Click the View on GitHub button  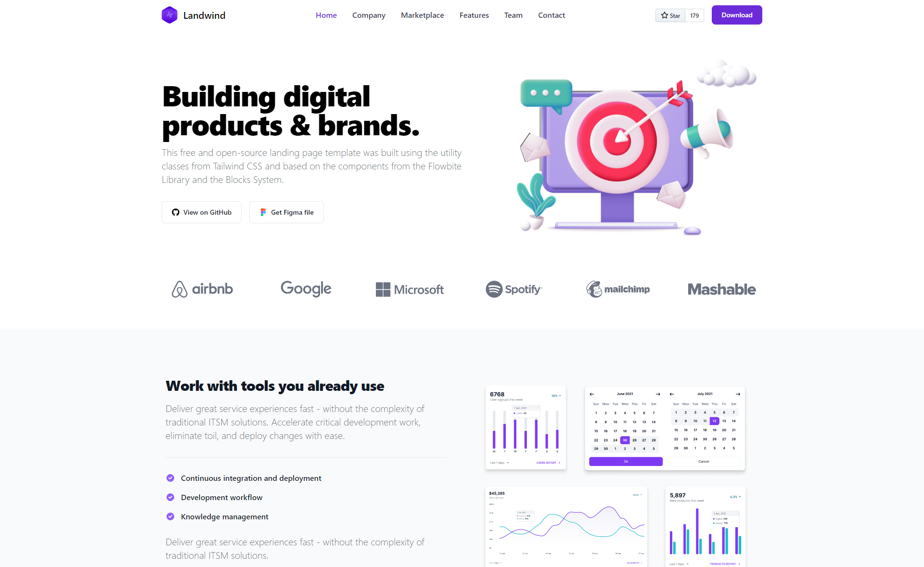[202, 212]
